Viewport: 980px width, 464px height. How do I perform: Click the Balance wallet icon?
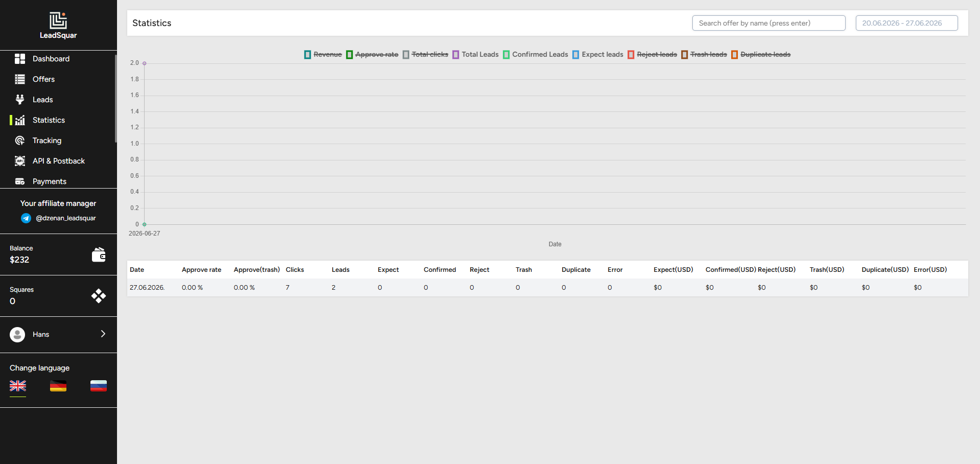click(x=99, y=254)
